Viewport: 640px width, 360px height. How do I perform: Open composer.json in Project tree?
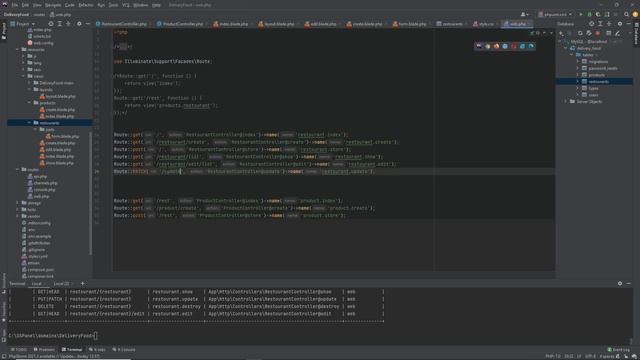click(38, 270)
